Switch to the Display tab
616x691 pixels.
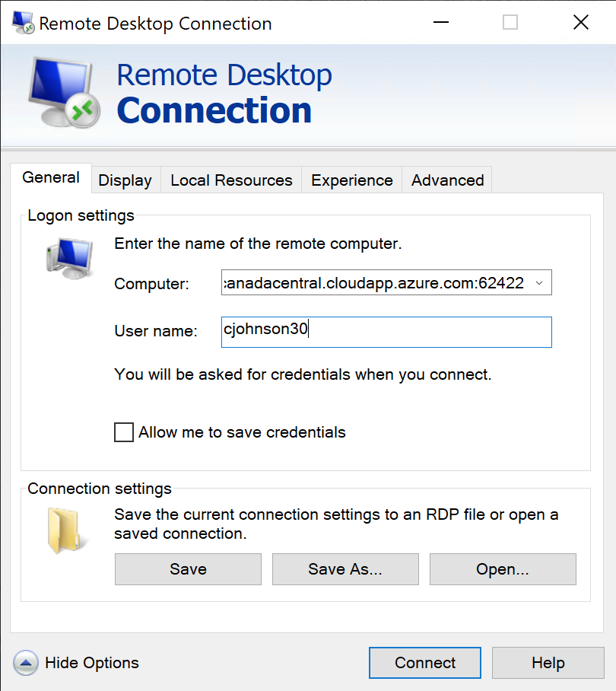tap(125, 180)
